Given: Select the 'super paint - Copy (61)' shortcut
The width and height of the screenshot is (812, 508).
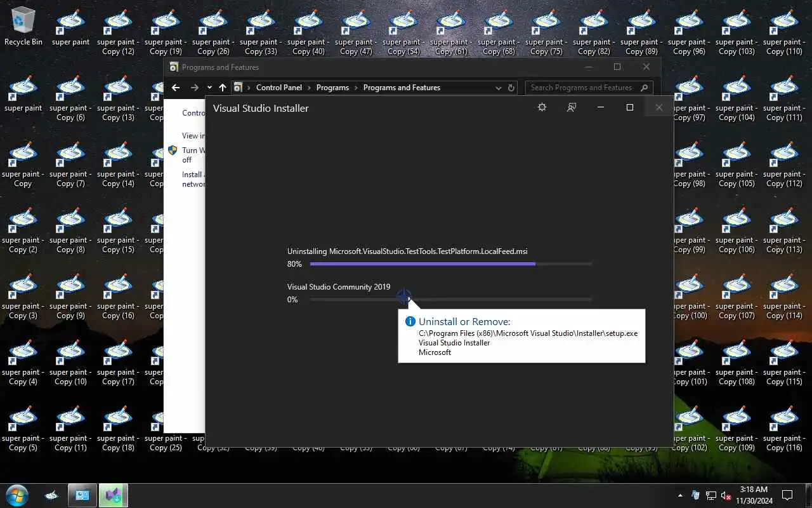Looking at the screenshot, I should pos(451,31).
